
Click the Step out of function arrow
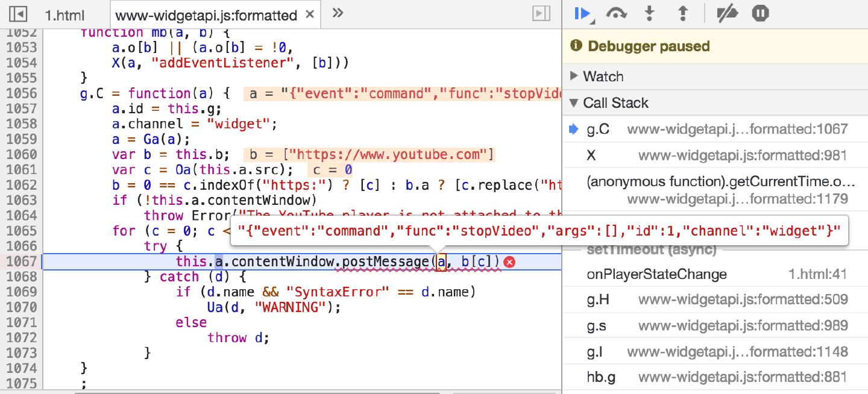tap(683, 13)
